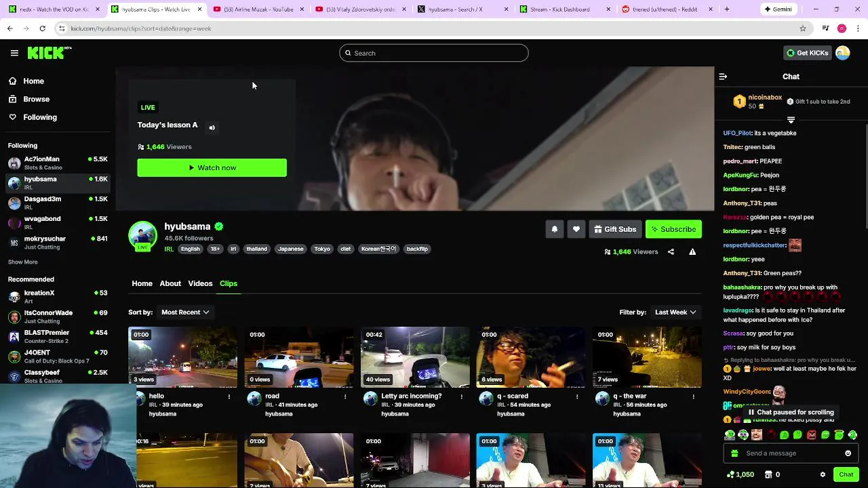The image size is (868, 488).
Task: Select the Clips channel tab
Action: pos(229,283)
